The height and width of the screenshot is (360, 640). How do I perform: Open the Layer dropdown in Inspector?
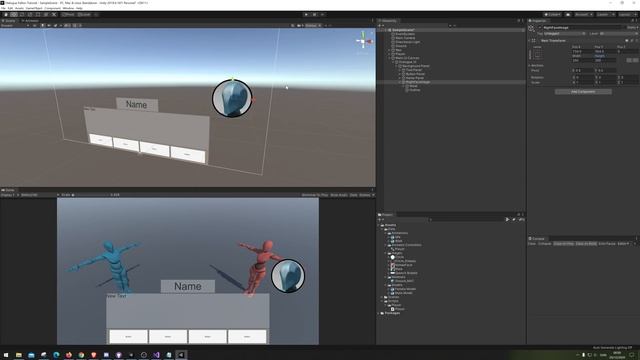618,33
